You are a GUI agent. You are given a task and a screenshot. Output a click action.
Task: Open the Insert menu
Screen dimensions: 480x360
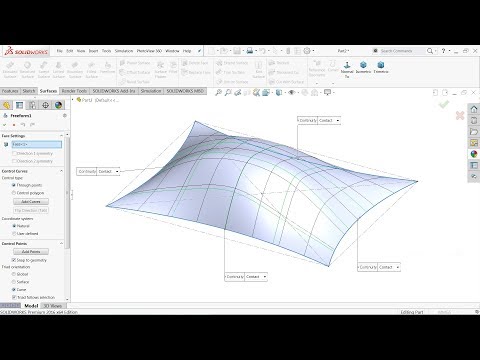coord(93,51)
